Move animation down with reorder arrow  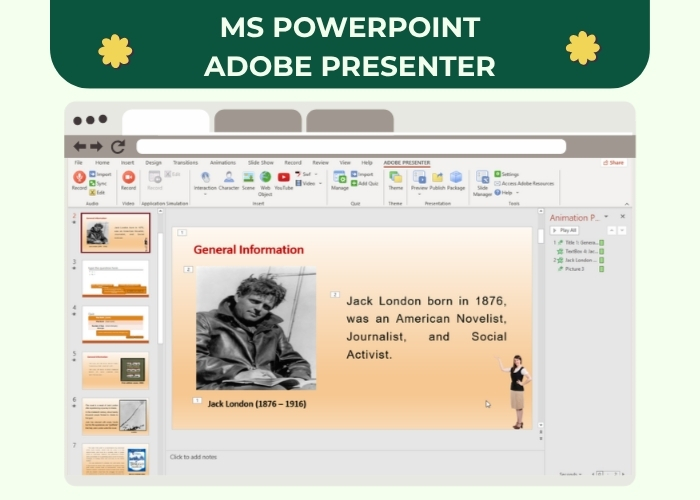(x=622, y=230)
